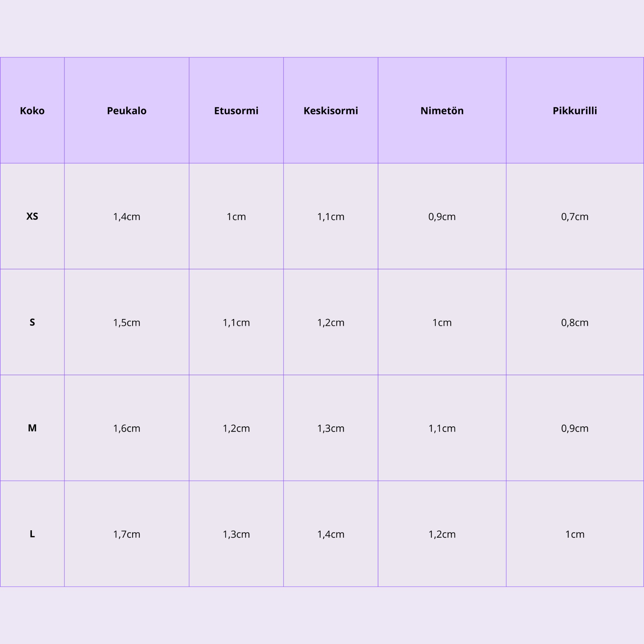
Task: Click the L Peukalo 1,7cm cell
Action: pos(127,534)
